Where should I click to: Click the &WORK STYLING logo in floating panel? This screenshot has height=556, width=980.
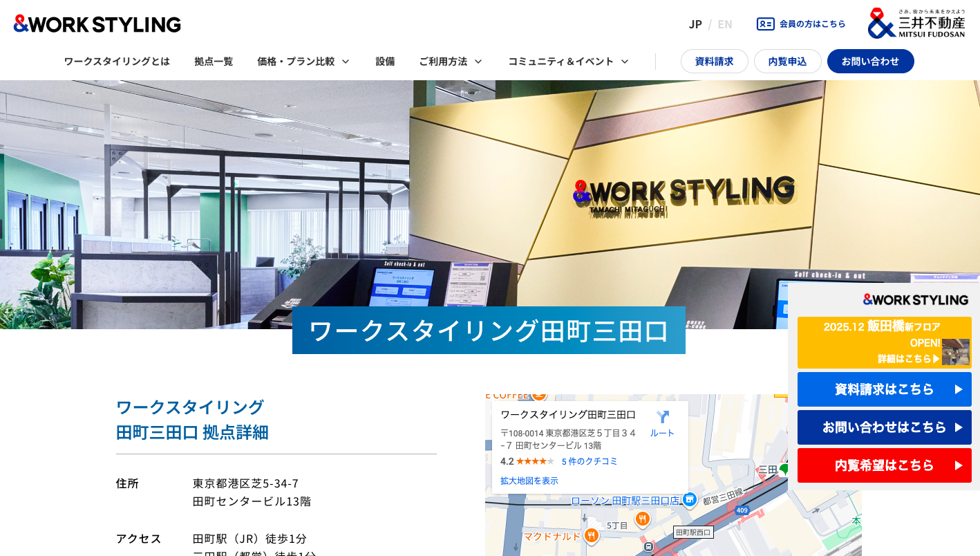pos(915,299)
